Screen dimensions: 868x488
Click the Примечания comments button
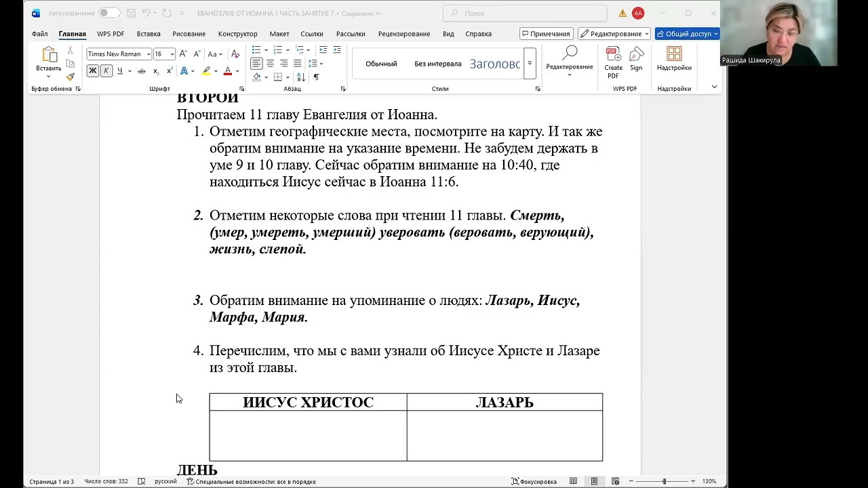pos(546,34)
